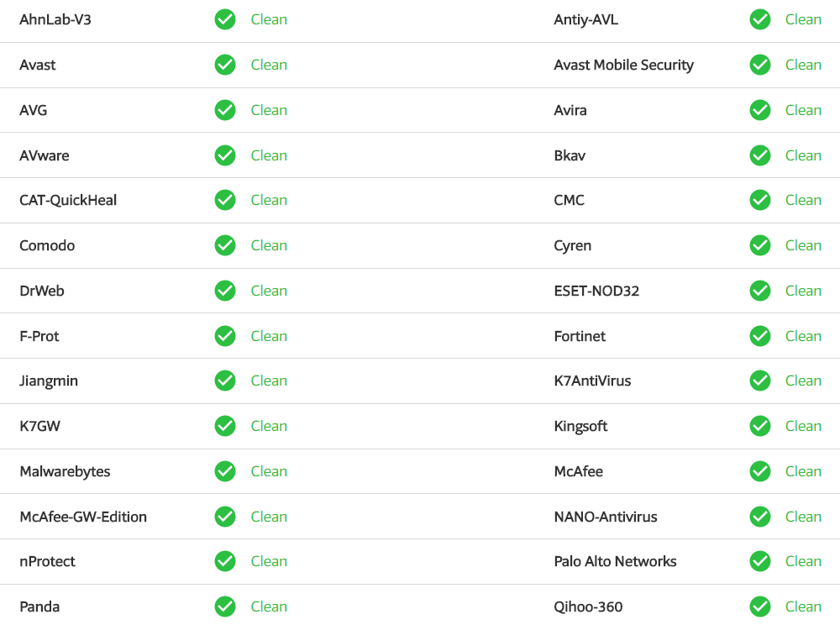Click the Clean status for Panda

[269, 607]
